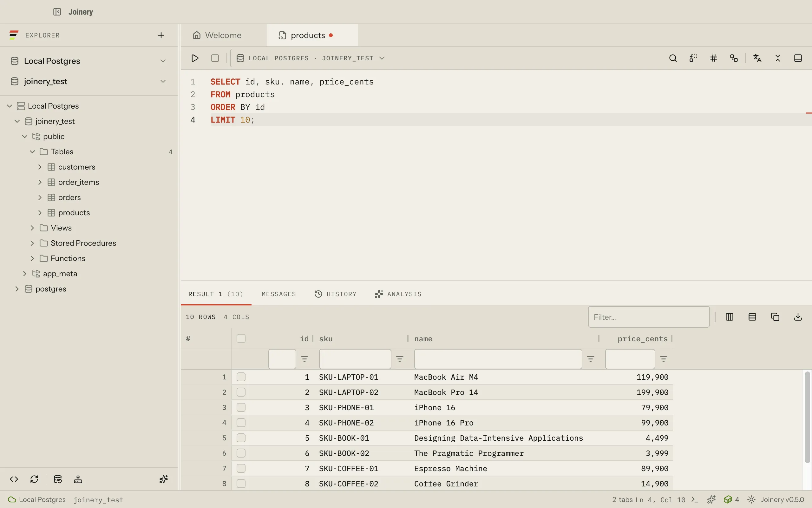Click the shapes icon beside hash icon
812x508 pixels.
(x=734, y=58)
